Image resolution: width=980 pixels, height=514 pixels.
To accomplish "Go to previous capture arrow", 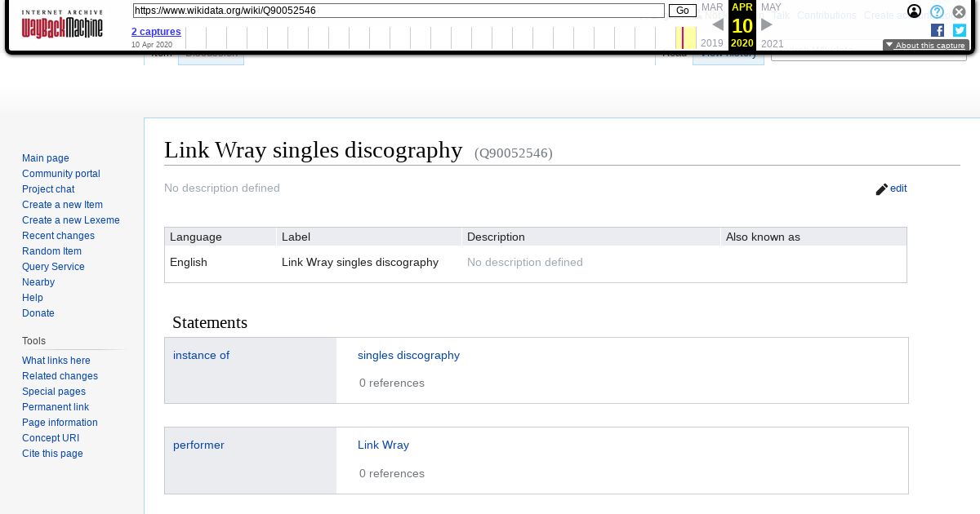I will (718, 24).
